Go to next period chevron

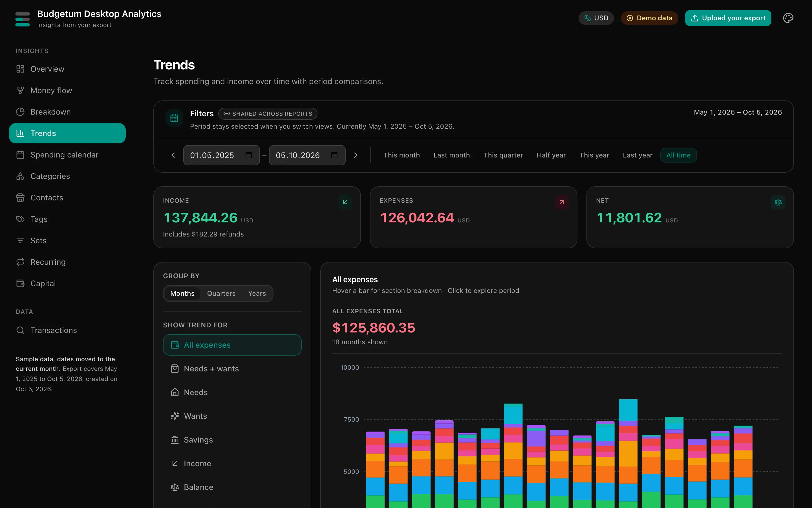click(356, 155)
